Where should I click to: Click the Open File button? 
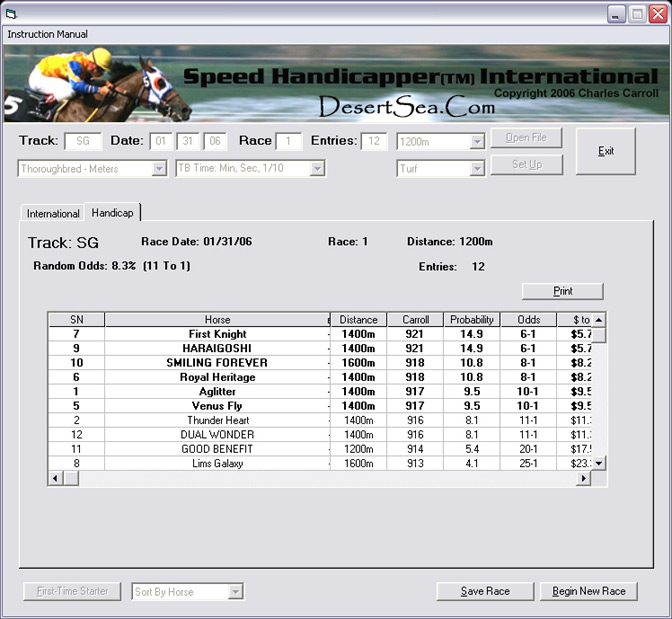pos(526,138)
